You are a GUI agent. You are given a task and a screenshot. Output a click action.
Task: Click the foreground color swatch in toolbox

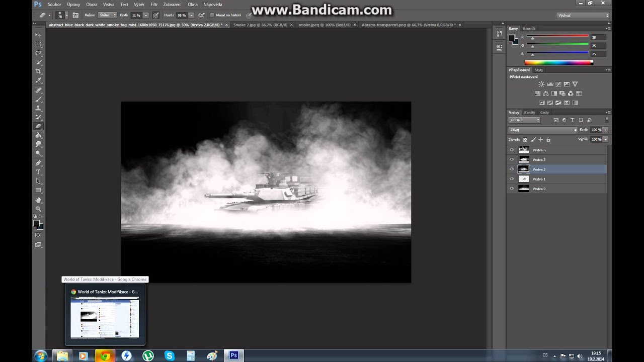[x=36, y=223]
